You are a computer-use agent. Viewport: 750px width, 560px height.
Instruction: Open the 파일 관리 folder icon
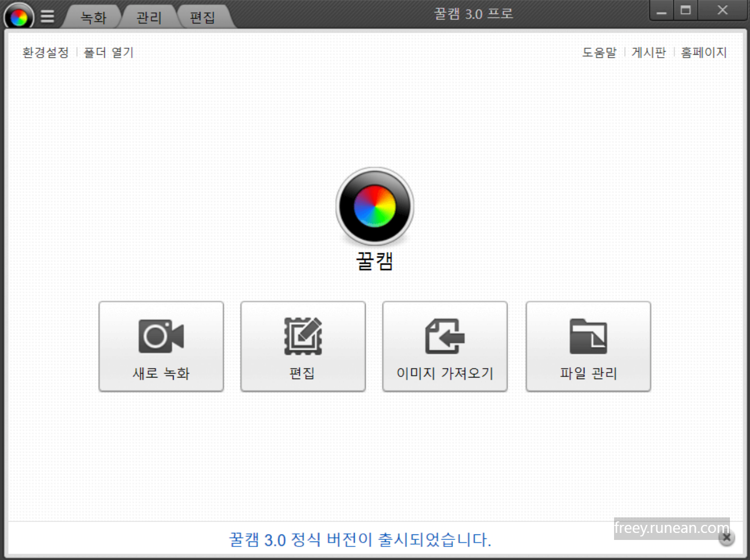click(587, 336)
